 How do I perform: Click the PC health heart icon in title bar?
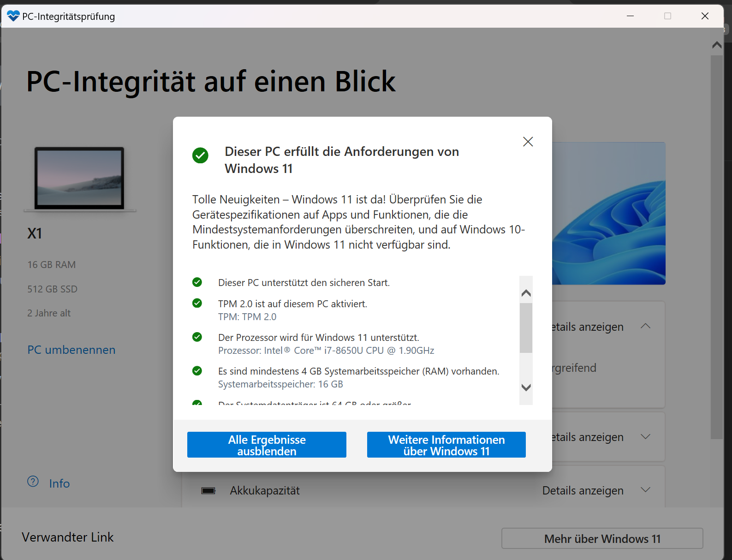pos(13,16)
